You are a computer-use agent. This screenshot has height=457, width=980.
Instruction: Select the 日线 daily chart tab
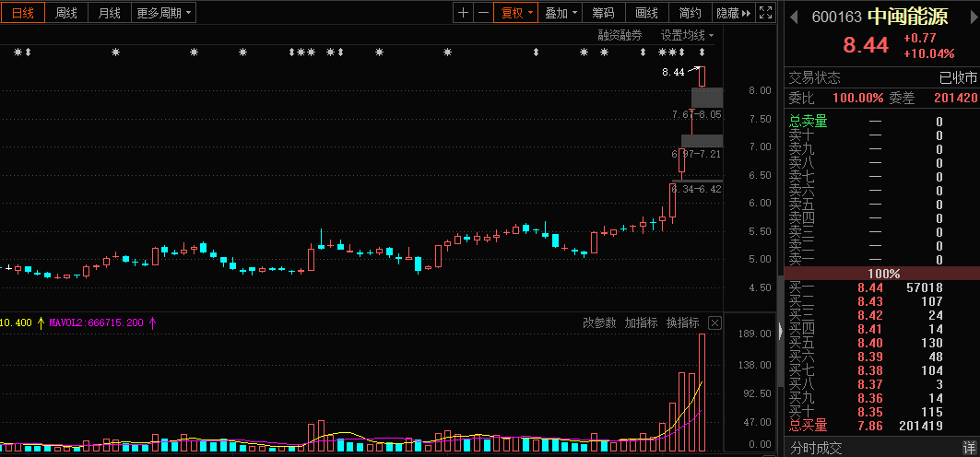tap(23, 13)
